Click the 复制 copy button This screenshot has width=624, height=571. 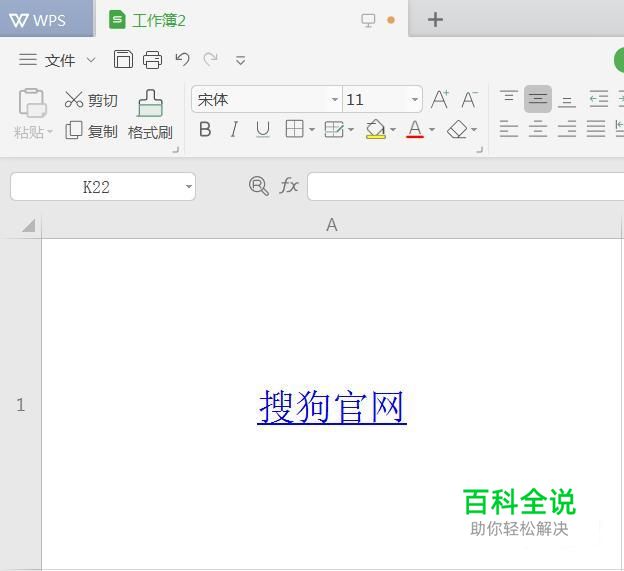91,131
